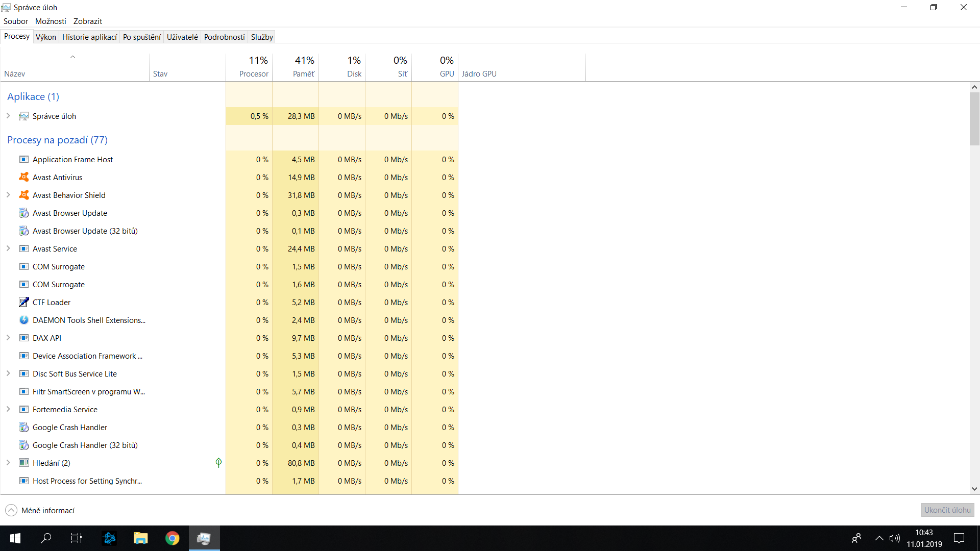Viewport: 980px width, 551px height.
Task: Open the Možnosti menu
Action: point(51,21)
